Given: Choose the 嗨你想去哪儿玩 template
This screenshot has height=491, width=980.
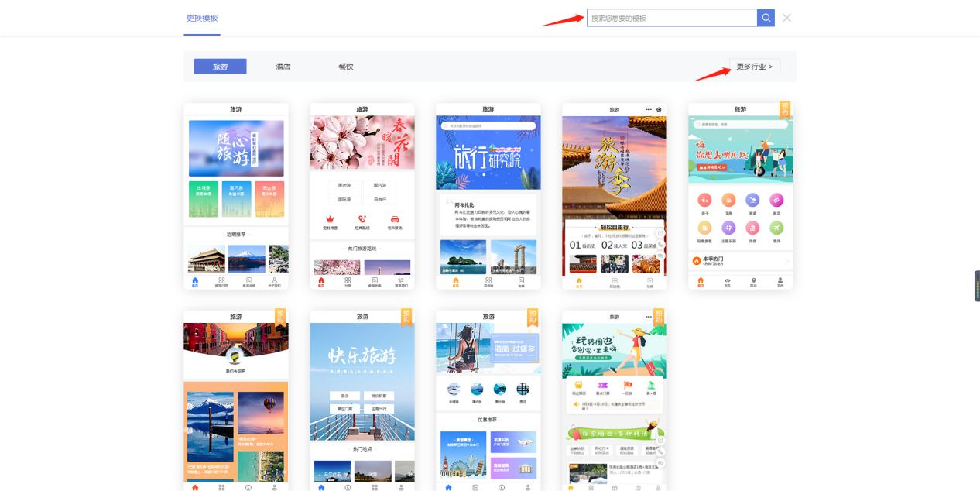Looking at the screenshot, I should click(741, 196).
